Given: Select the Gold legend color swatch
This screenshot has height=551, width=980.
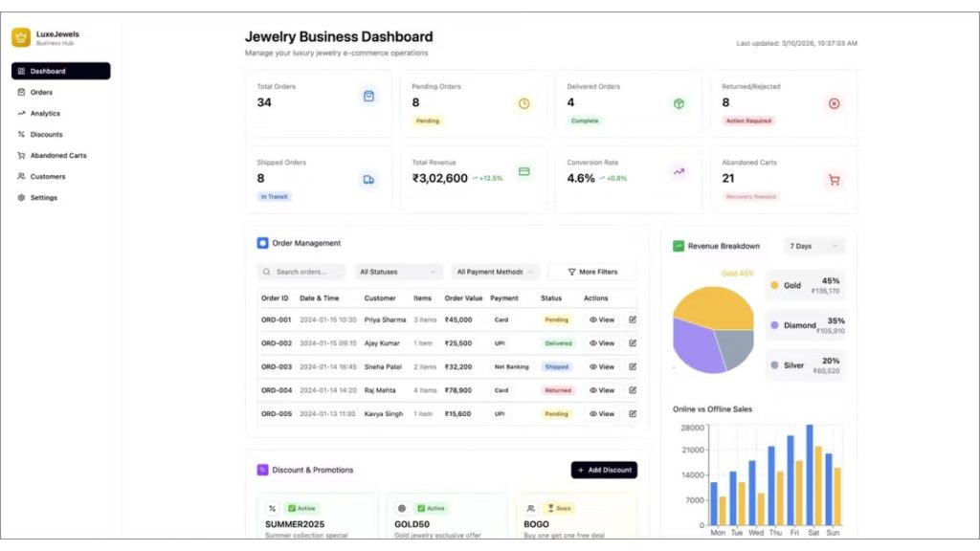Looking at the screenshot, I should pyautogui.click(x=773, y=285).
